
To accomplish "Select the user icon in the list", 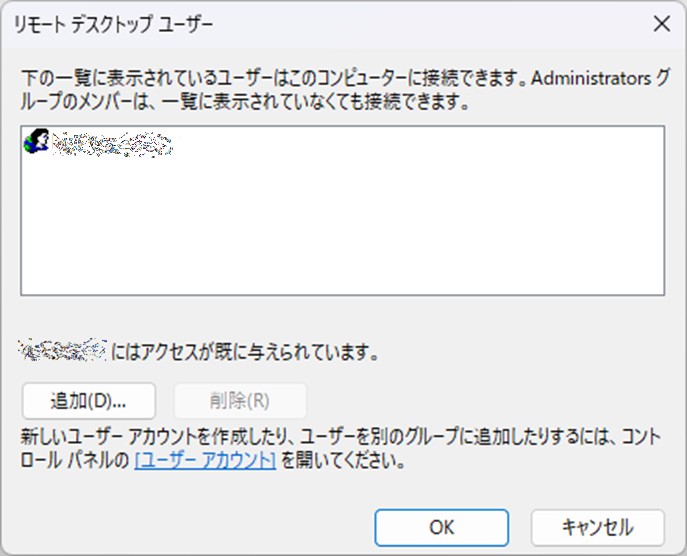I will (36, 141).
